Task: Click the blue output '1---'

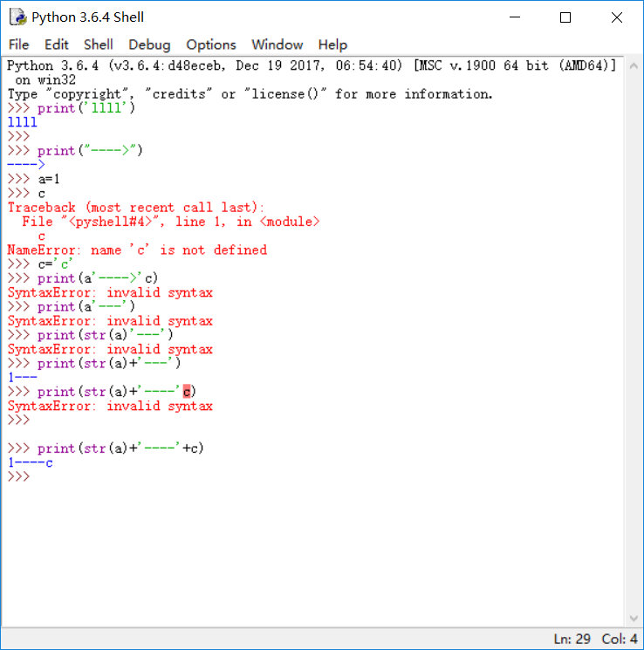Action: (23, 377)
